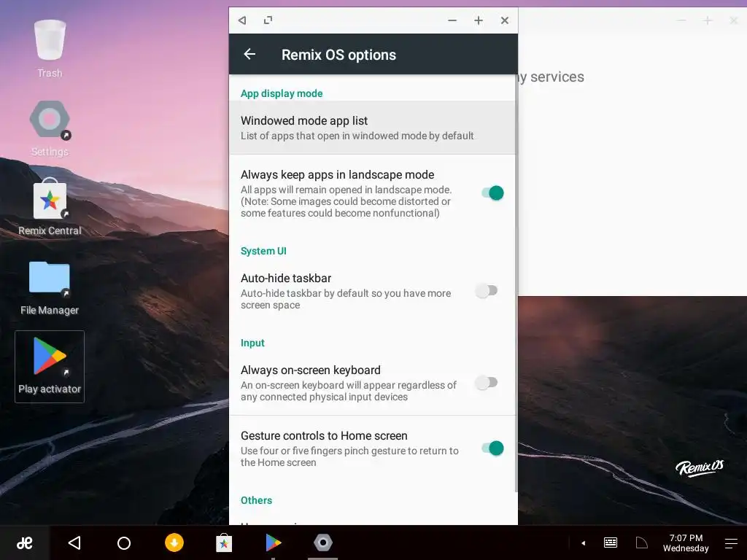This screenshot has height=560, width=747.
Task: Tap the taskbar Home circle button
Action: [124, 542]
